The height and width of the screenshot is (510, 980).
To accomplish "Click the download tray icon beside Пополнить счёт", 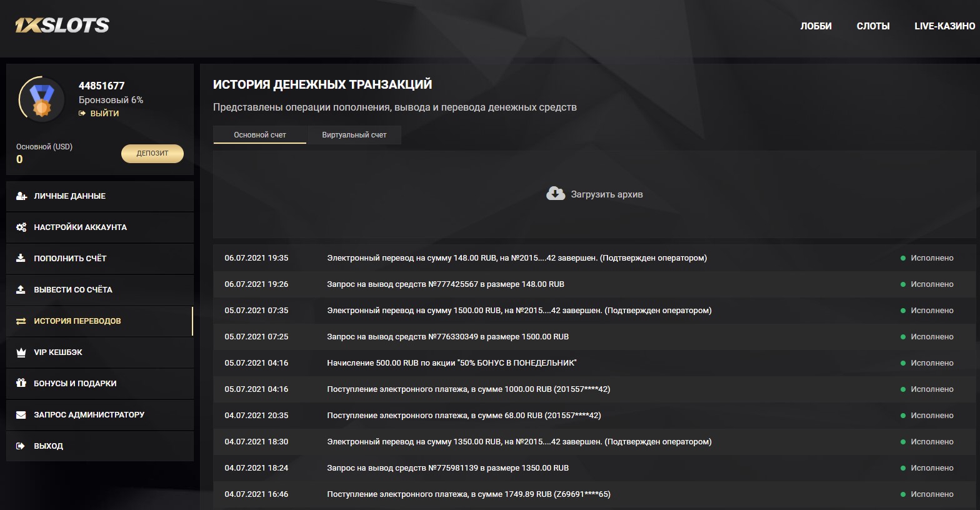I will point(21,258).
